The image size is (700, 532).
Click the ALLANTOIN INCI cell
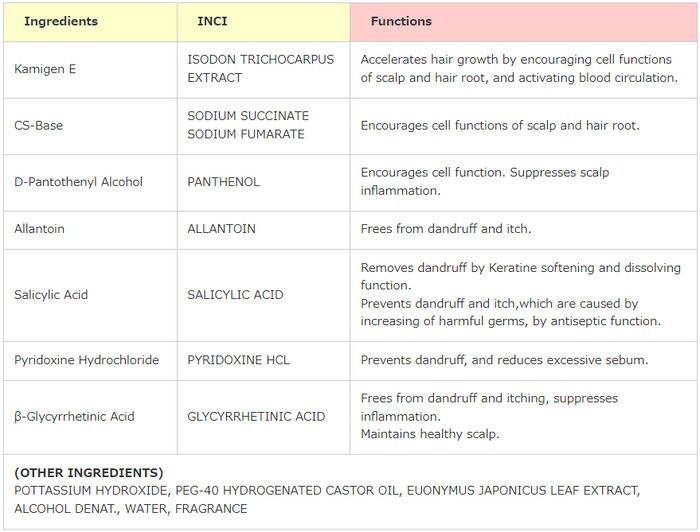pyautogui.click(x=221, y=229)
